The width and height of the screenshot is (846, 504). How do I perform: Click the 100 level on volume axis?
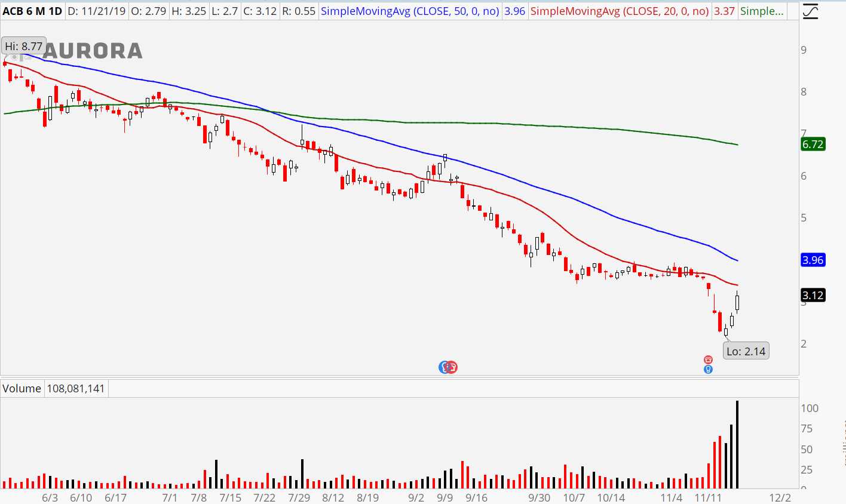pos(810,408)
